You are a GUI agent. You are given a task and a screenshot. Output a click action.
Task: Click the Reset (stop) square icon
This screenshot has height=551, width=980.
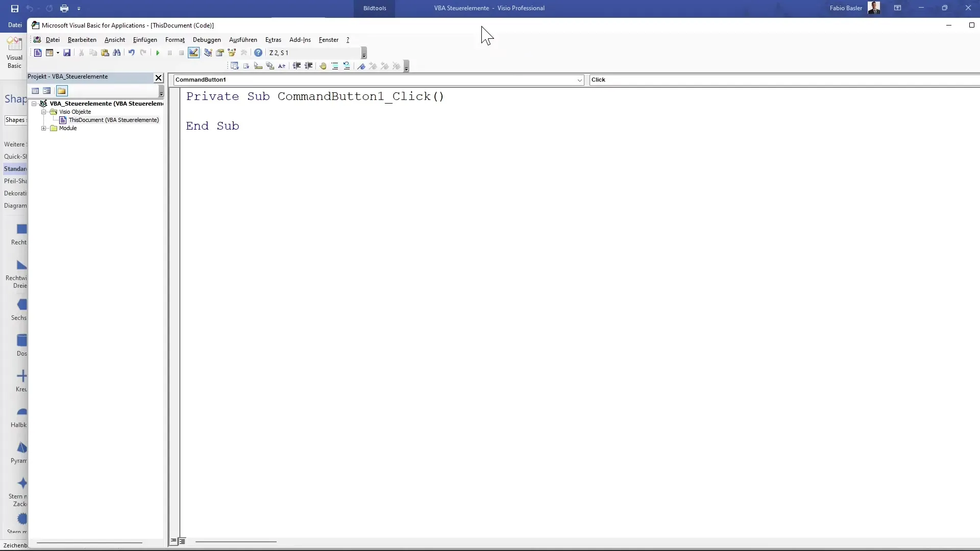pos(181,53)
